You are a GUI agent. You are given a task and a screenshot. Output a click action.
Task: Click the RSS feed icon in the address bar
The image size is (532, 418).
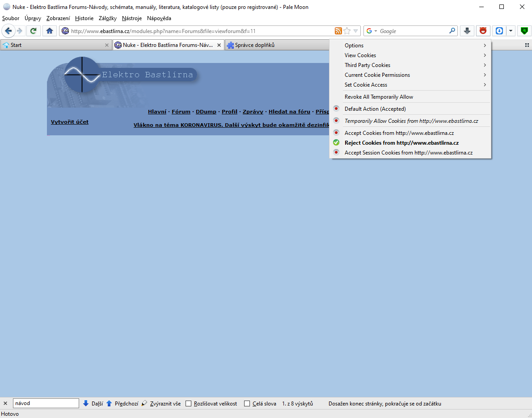[x=338, y=31]
